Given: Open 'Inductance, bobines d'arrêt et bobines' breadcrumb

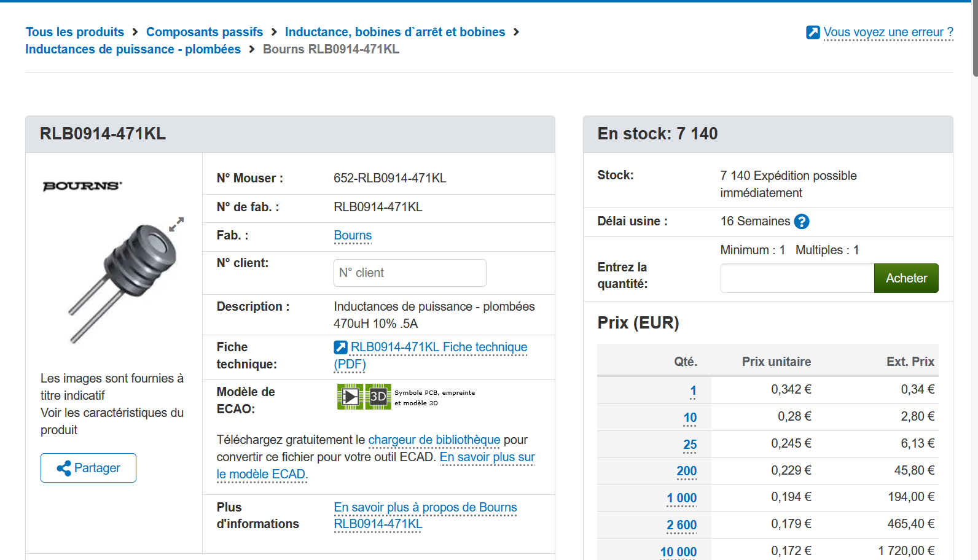Looking at the screenshot, I should 395,32.
